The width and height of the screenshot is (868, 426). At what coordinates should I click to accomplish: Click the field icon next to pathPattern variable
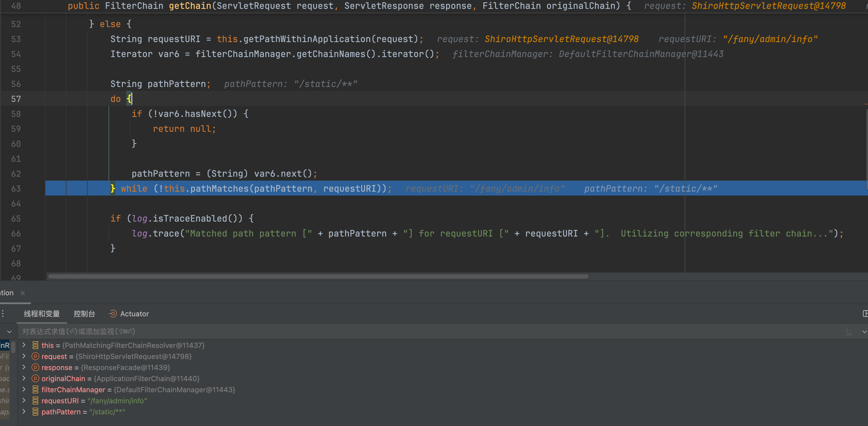(35, 412)
